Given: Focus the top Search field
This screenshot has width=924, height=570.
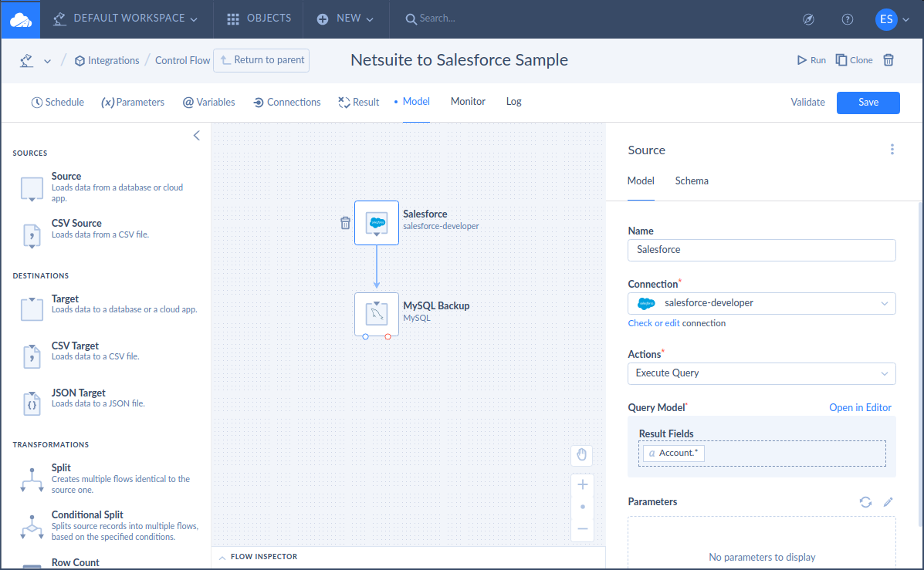Looking at the screenshot, I should pyautogui.click(x=437, y=19).
